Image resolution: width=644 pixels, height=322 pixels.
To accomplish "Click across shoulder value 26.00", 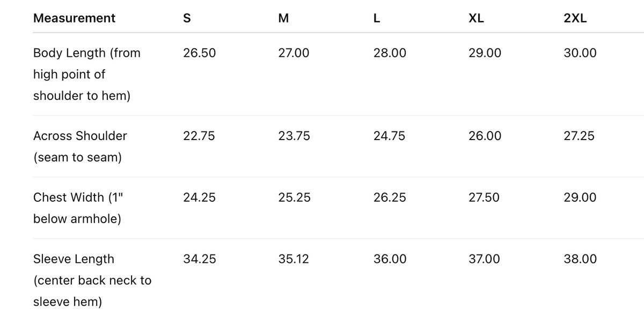I will (x=485, y=136).
